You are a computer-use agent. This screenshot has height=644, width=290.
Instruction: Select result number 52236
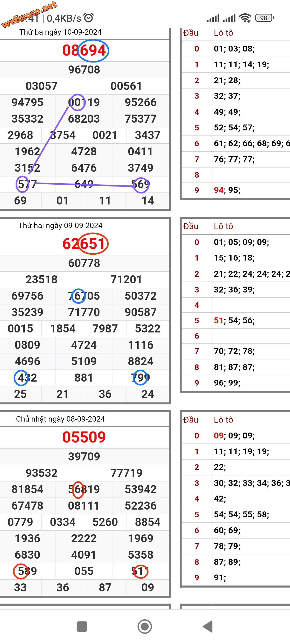coord(141,506)
